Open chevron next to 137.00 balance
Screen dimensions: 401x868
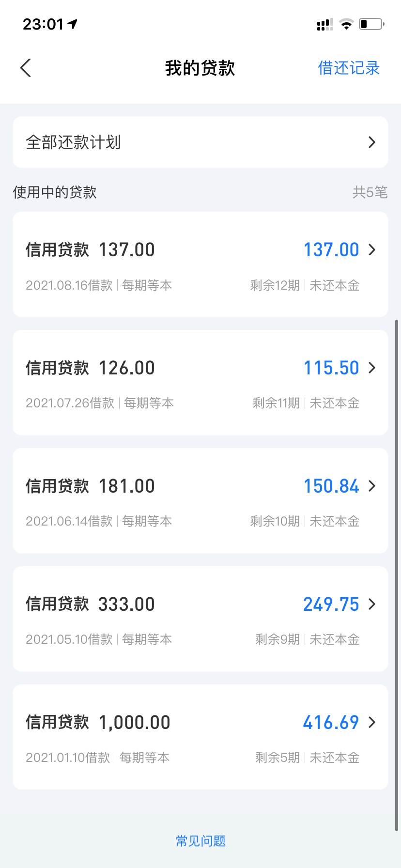[x=371, y=250]
